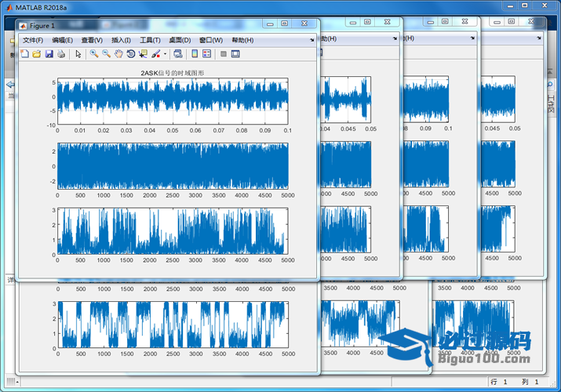The image size is (561, 392).
Task: Open the 工具(T) menu
Action: click(150, 40)
